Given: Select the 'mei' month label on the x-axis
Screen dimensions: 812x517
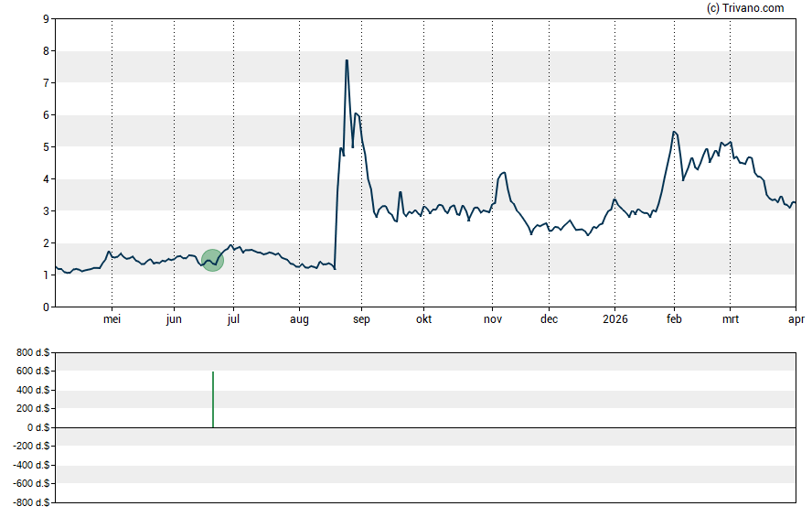Looking at the screenshot, I should tap(112, 320).
